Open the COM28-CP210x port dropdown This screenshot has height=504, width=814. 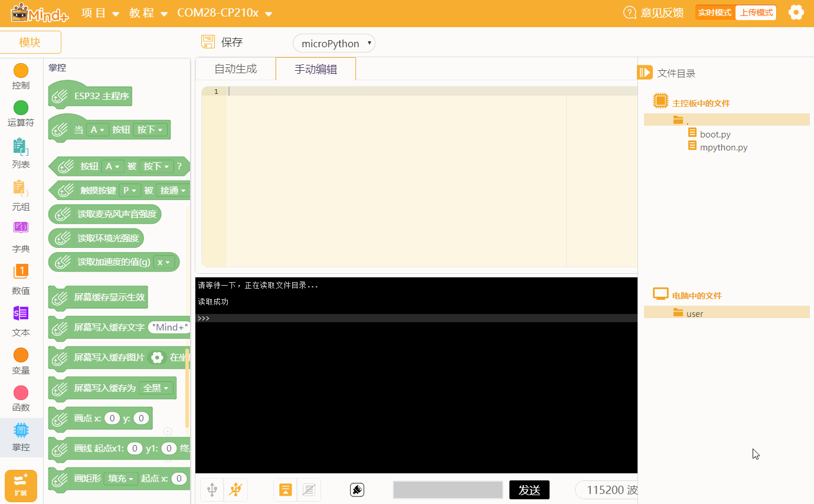[224, 13]
